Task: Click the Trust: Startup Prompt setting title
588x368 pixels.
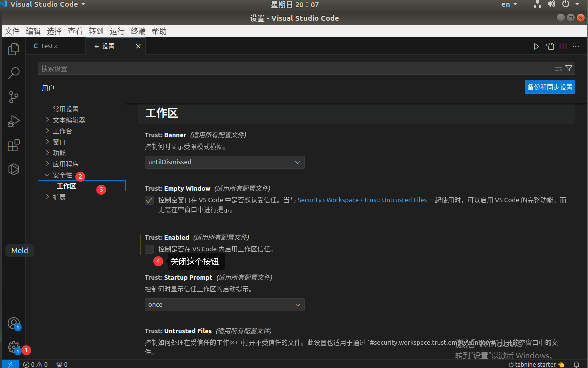Action: click(x=179, y=278)
